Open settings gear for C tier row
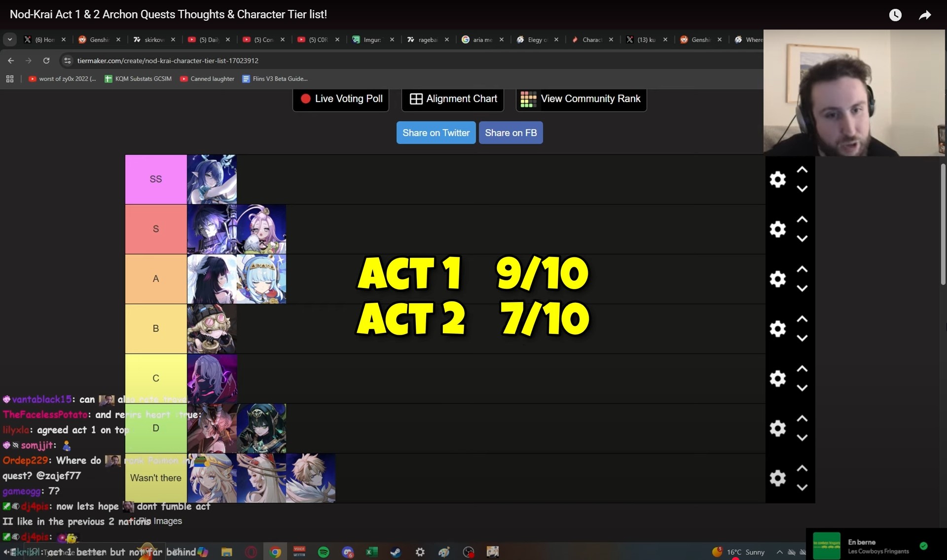Screen dimensions: 947x560 778,379
